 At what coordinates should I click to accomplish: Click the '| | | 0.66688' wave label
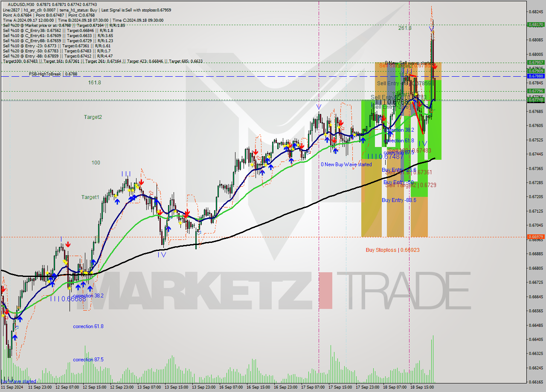[x=68, y=299]
